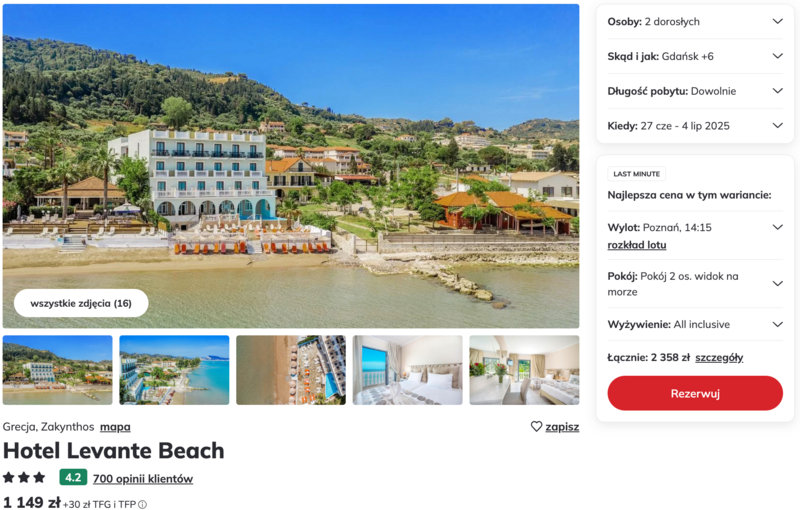This screenshot has width=800, height=510.
Task: Click the szczegóły price details link
Action: 719,358
